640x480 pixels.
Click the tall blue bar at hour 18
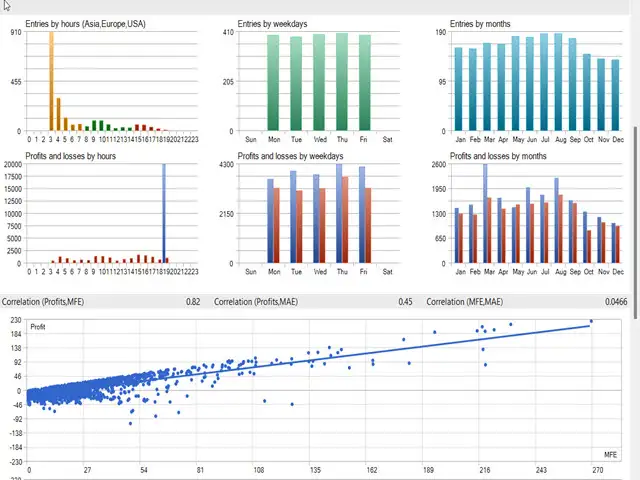coord(164,213)
